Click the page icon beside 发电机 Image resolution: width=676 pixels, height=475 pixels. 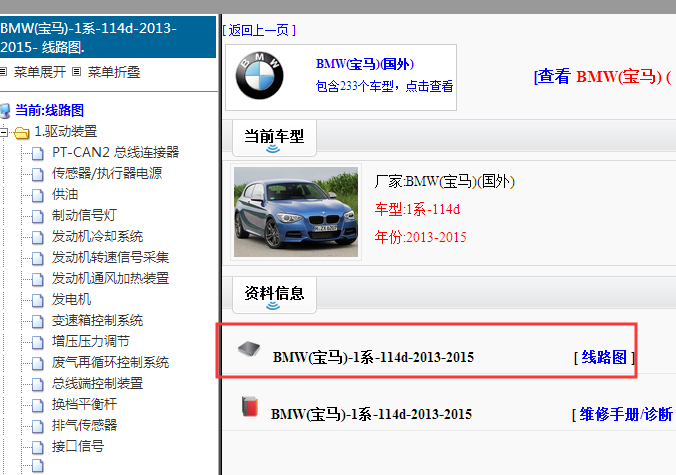pyautogui.click(x=38, y=300)
